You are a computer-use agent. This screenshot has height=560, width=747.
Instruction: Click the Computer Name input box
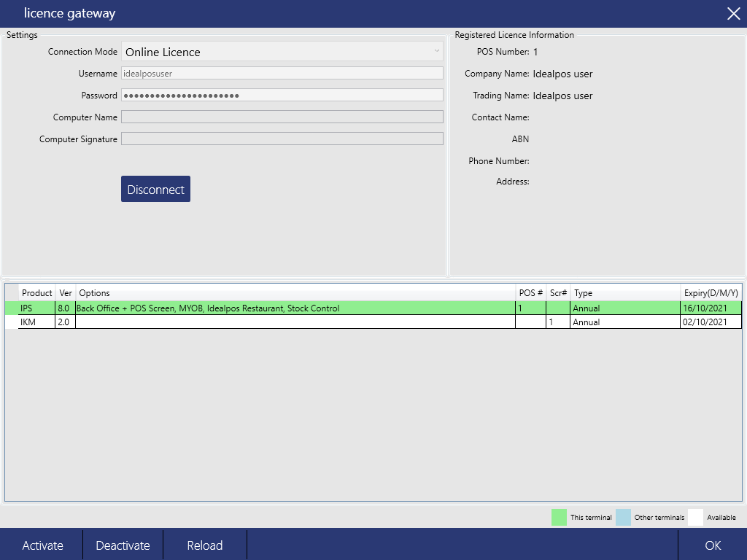point(282,117)
